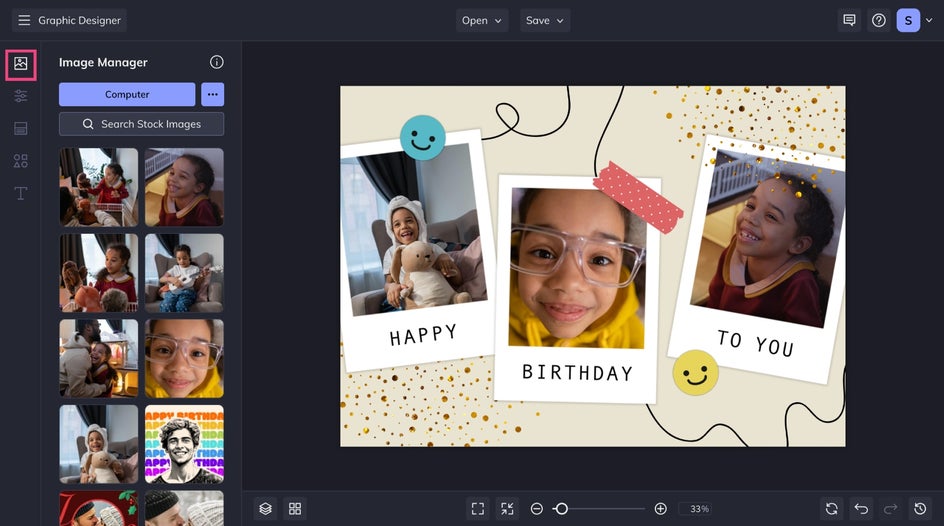
Task: Select the yellow smiley sticker on canvas
Action: (695, 373)
